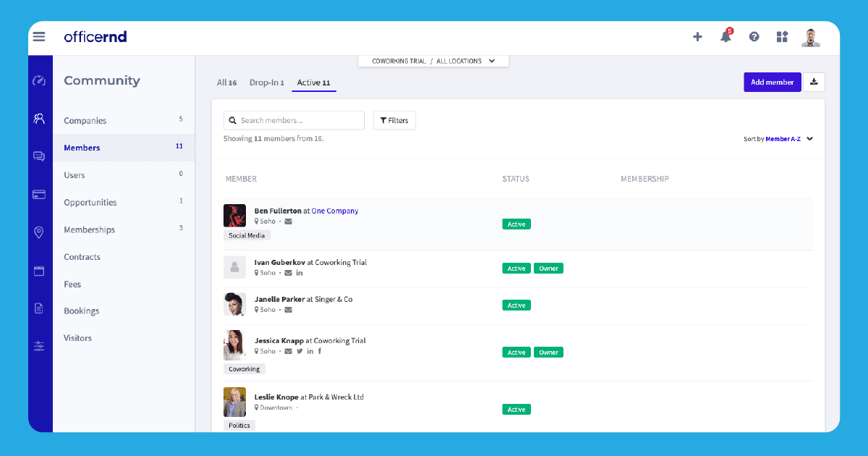The image size is (868, 456).
Task: Click the Social Media tag
Action: [x=247, y=235]
